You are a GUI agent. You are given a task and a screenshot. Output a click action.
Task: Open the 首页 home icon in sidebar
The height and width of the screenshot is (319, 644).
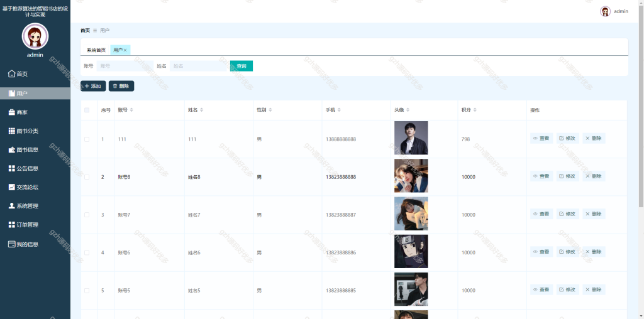pyautogui.click(x=11, y=74)
